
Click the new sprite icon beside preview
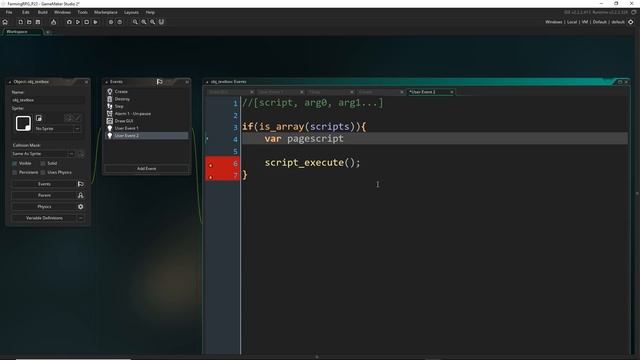[39, 118]
